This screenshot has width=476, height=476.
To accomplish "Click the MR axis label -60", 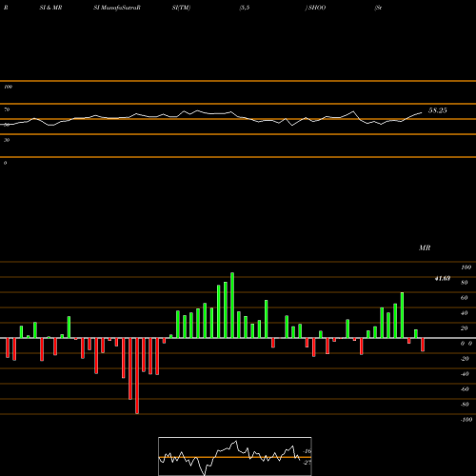I will pos(465,389).
